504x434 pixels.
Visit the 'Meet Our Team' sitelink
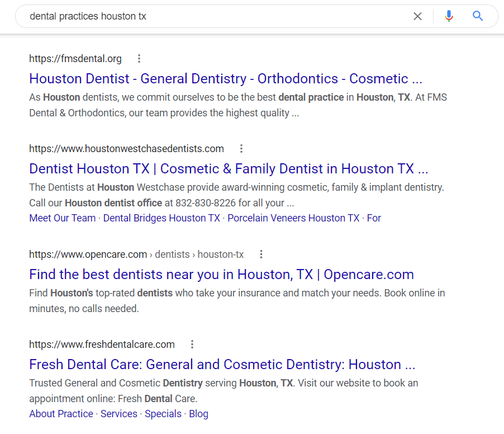63,218
